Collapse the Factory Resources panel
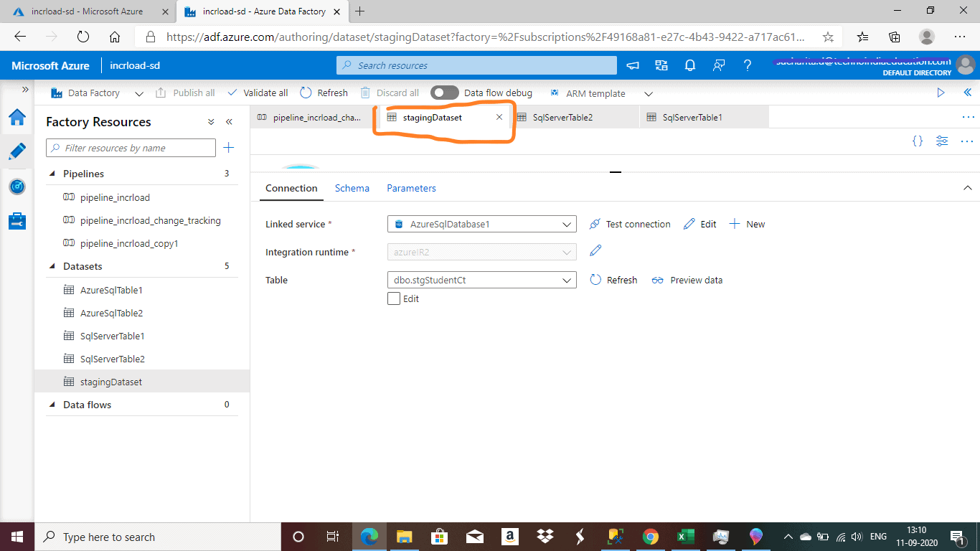This screenshot has width=980, height=551. [229, 122]
